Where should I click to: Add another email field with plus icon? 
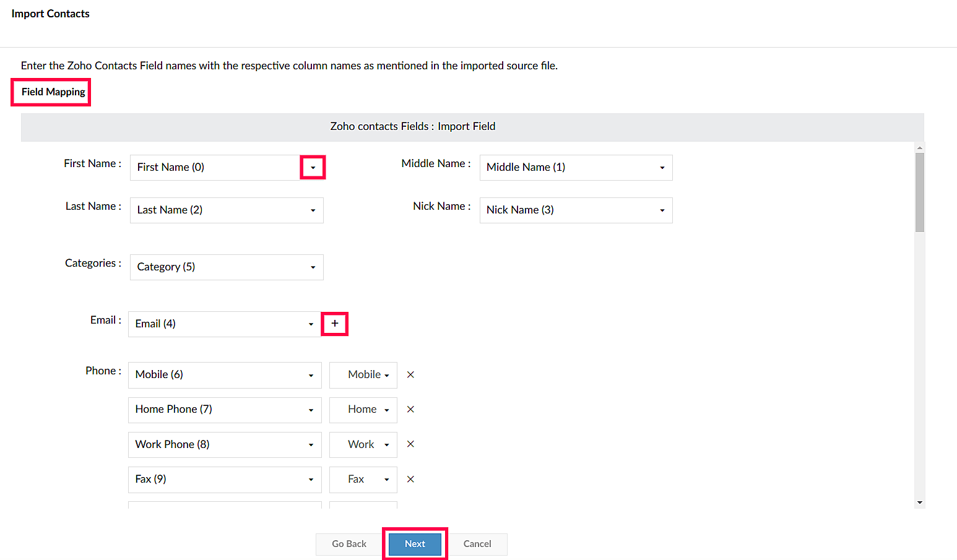pos(335,324)
